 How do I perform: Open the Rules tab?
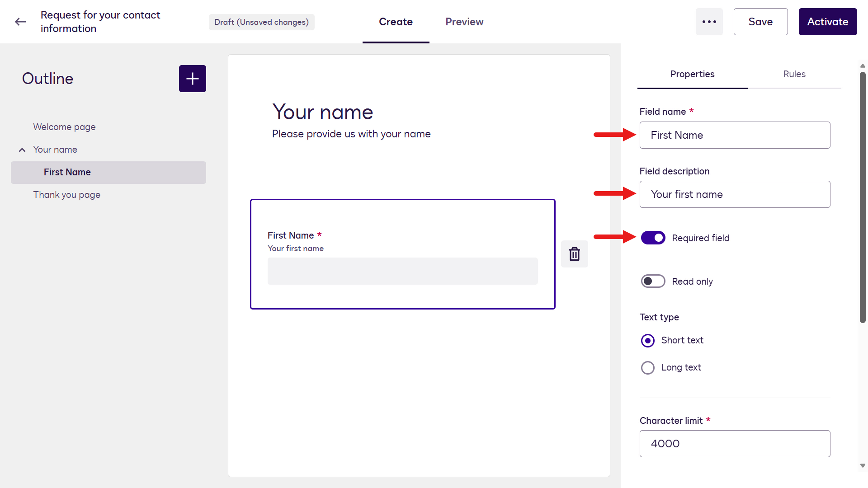click(x=794, y=74)
